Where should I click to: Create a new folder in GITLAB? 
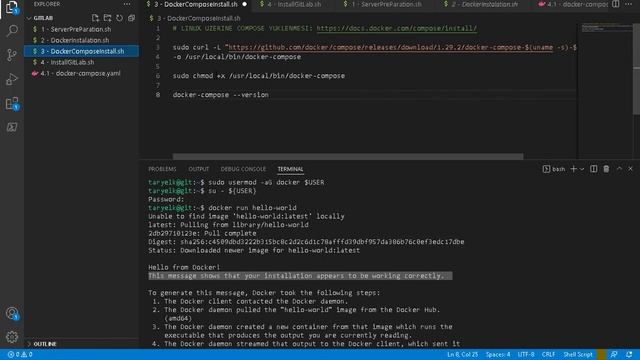[x=107, y=18]
